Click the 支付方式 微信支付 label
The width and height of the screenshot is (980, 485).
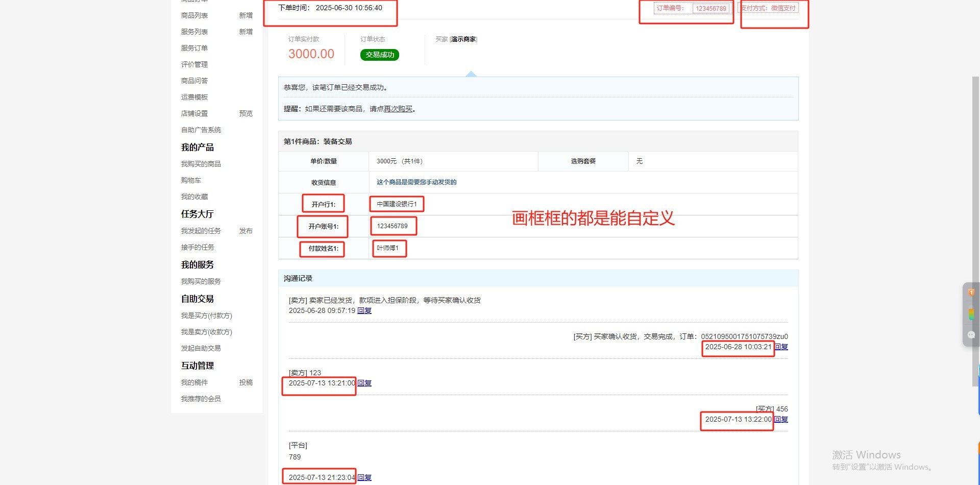[x=768, y=8]
